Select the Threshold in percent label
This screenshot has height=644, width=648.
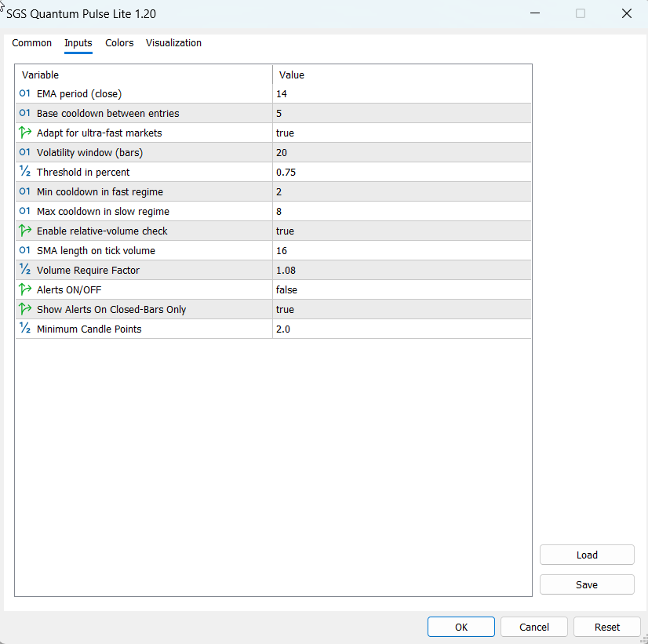pos(83,173)
